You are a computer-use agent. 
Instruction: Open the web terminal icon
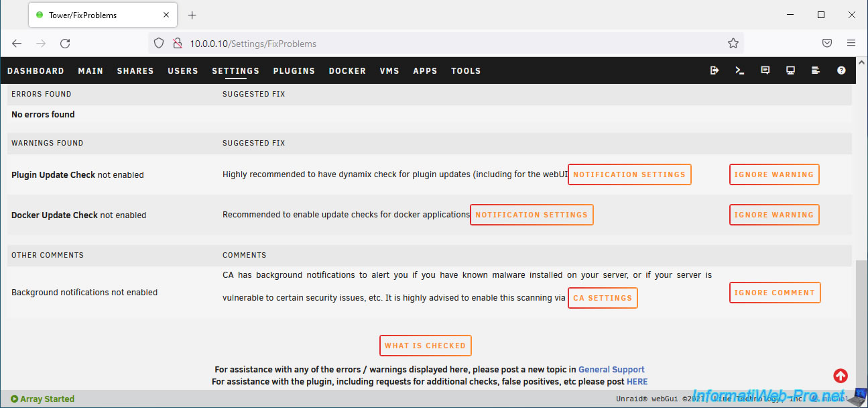pos(740,70)
